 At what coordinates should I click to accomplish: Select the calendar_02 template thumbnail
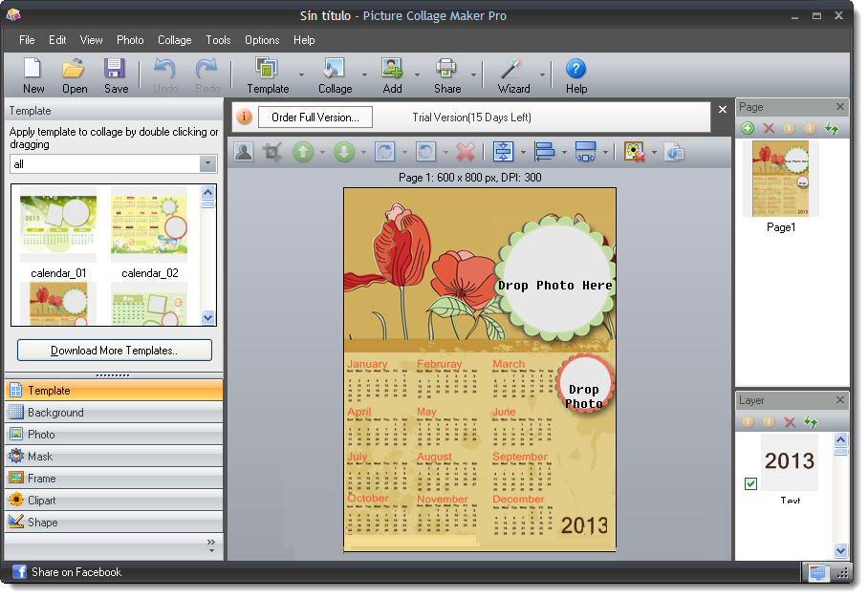pyautogui.click(x=149, y=224)
